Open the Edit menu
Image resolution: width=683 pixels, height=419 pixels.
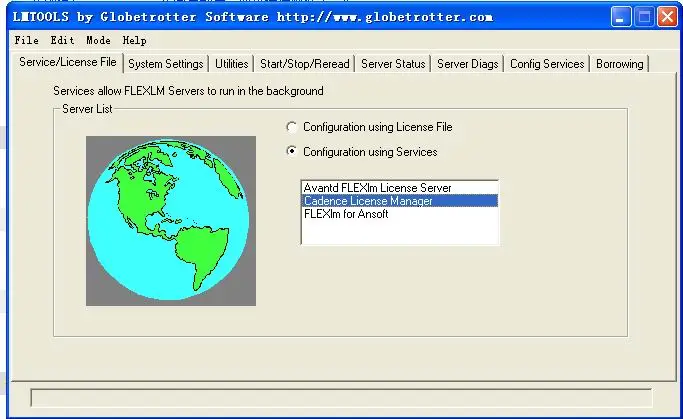62,41
